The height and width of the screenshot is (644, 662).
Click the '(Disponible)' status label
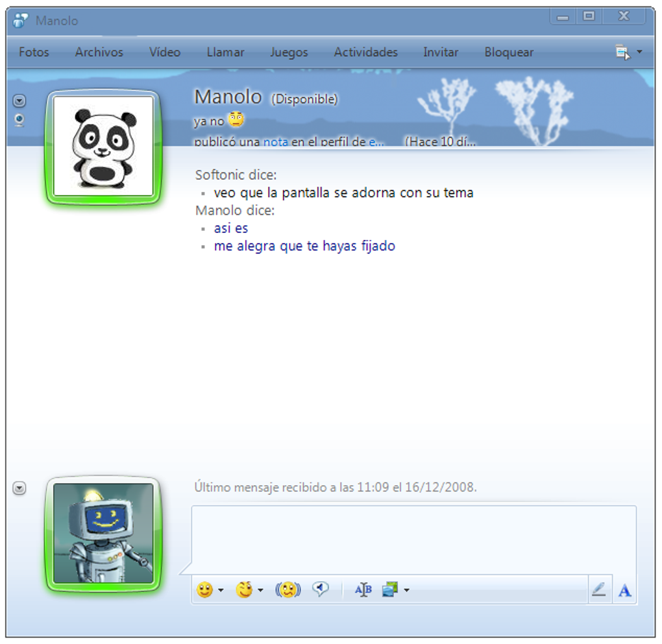click(x=304, y=99)
